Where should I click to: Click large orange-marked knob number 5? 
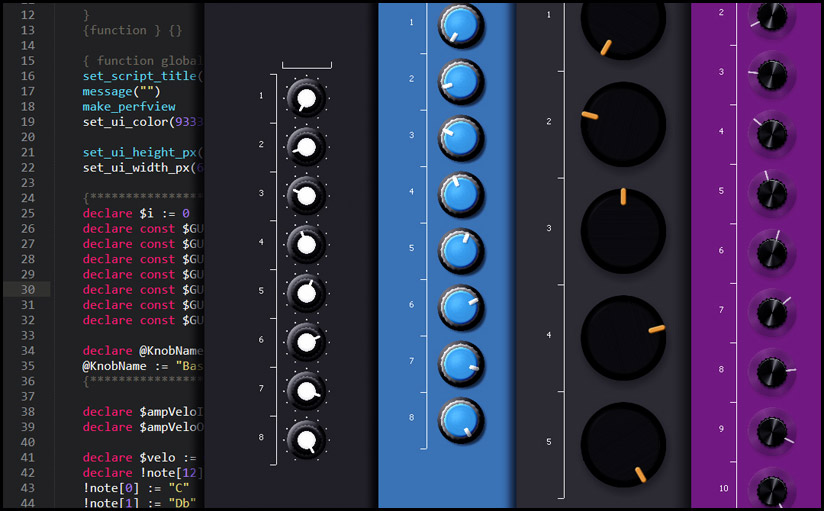(623, 444)
